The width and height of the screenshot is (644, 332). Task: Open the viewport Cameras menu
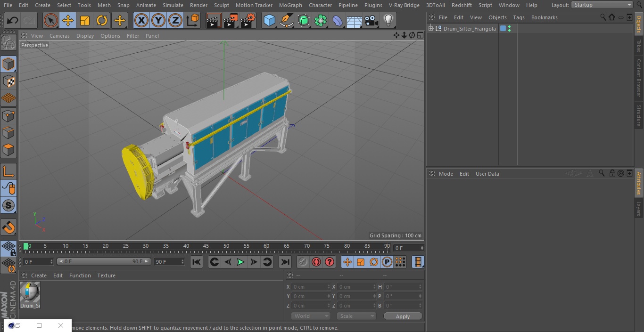[59, 36]
